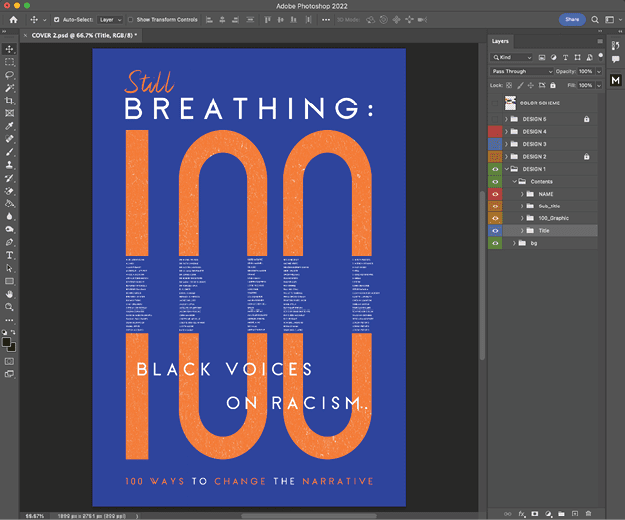Open the layer Kind filter dropdown
This screenshot has height=520, width=625.
coord(511,57)
